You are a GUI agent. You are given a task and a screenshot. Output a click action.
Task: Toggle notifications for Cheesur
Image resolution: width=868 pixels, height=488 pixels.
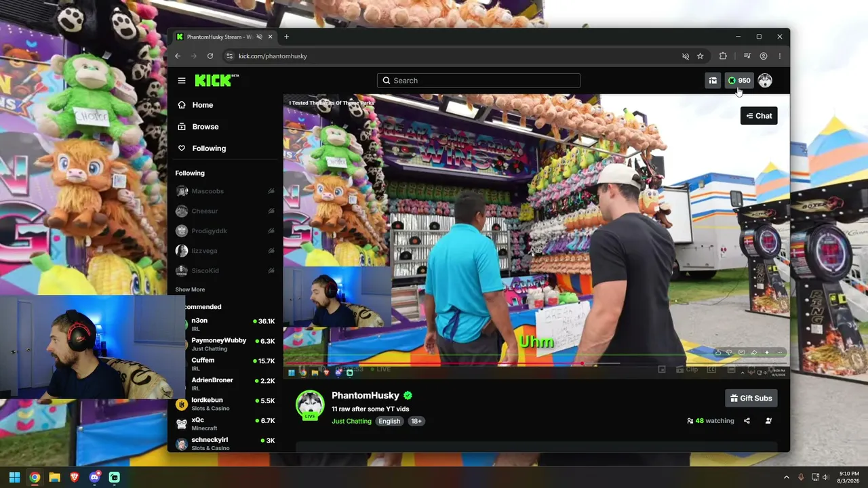[x=271, y=211]
